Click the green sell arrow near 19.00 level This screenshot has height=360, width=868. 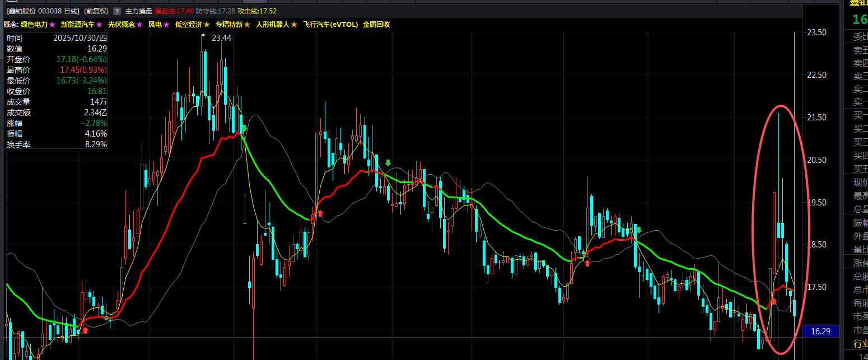click(638, 230)
